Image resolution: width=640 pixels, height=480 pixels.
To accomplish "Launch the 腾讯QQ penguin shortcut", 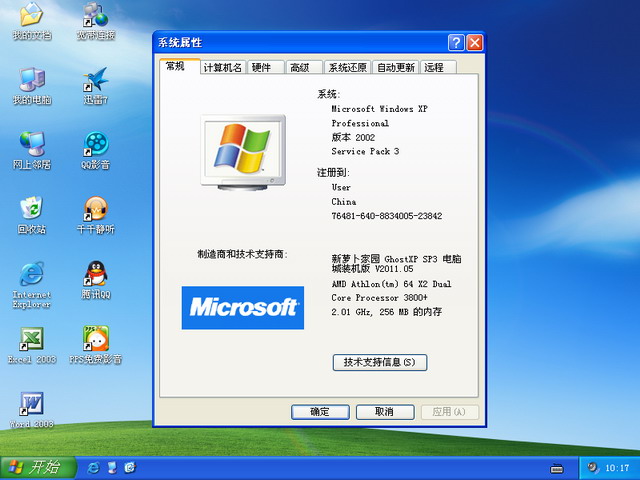I will [x=96, y=280].
